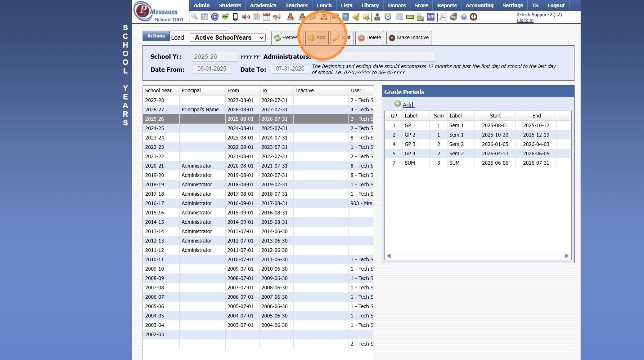Click the magnifying glass search icon
Screen dimensions: 644x360
click(x=194, y=17)
